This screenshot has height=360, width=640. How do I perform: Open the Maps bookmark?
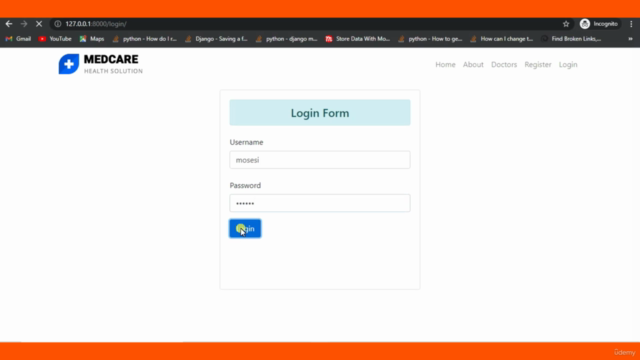point(92,39)
